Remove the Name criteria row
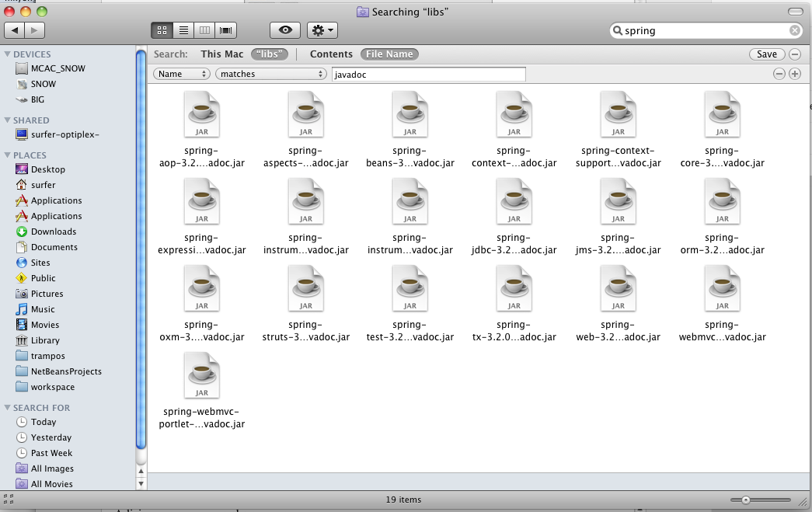Screen dimensions: 812x512 click(779, 74)
